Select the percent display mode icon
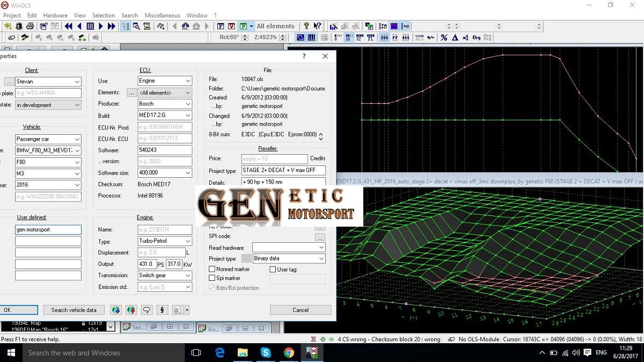 pos(444,38)
